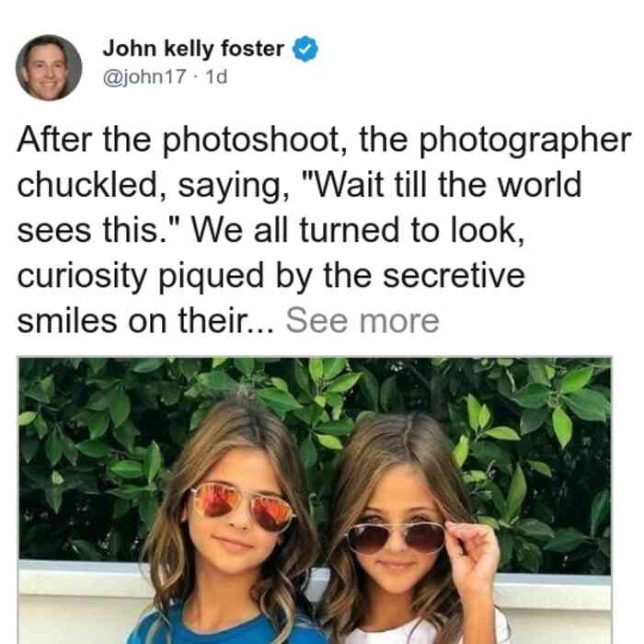644x644 pixels.
Task: Click the blue verified badge
Action: [x=305, y=49]
